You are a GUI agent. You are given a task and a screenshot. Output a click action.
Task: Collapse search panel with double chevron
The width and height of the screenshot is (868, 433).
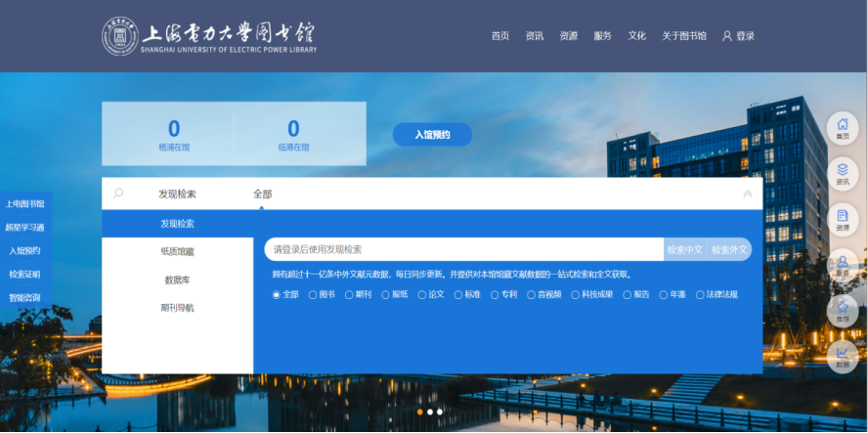pyautogui.click(x=748, y=194)
